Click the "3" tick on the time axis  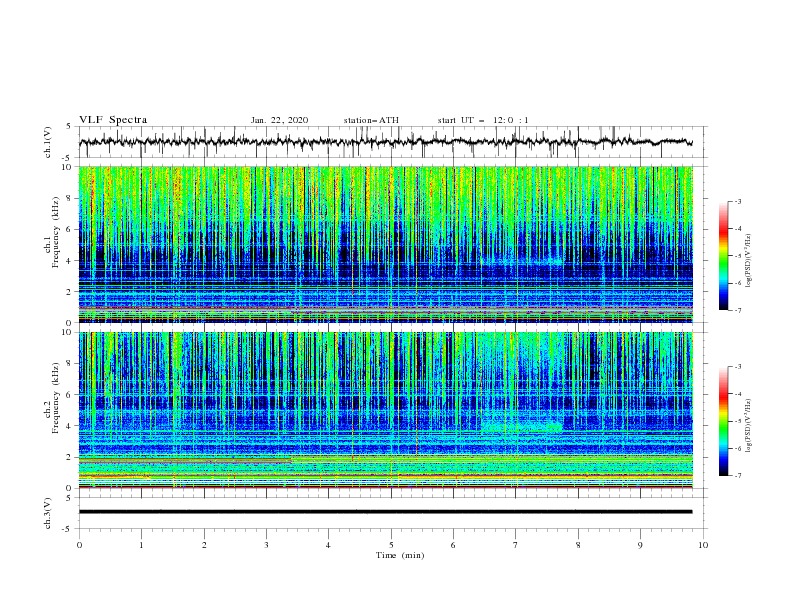[266, 545]
